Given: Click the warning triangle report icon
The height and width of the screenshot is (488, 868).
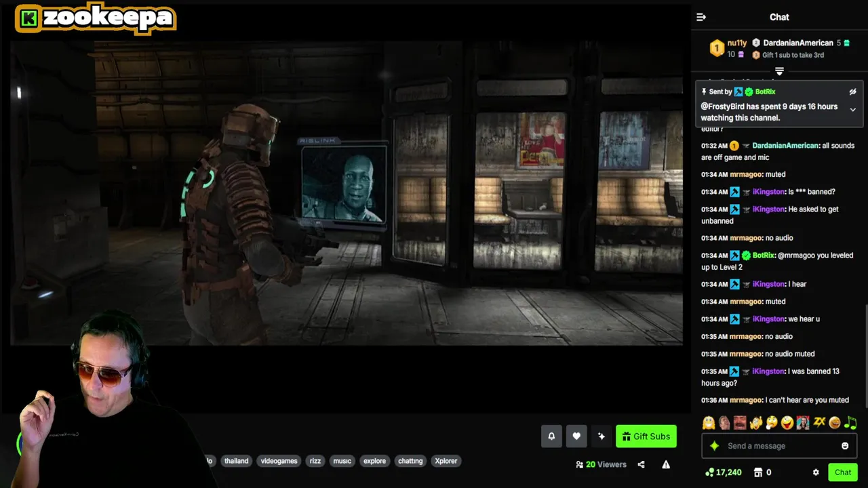Looking at the screenshot, I should coord(666,464).
